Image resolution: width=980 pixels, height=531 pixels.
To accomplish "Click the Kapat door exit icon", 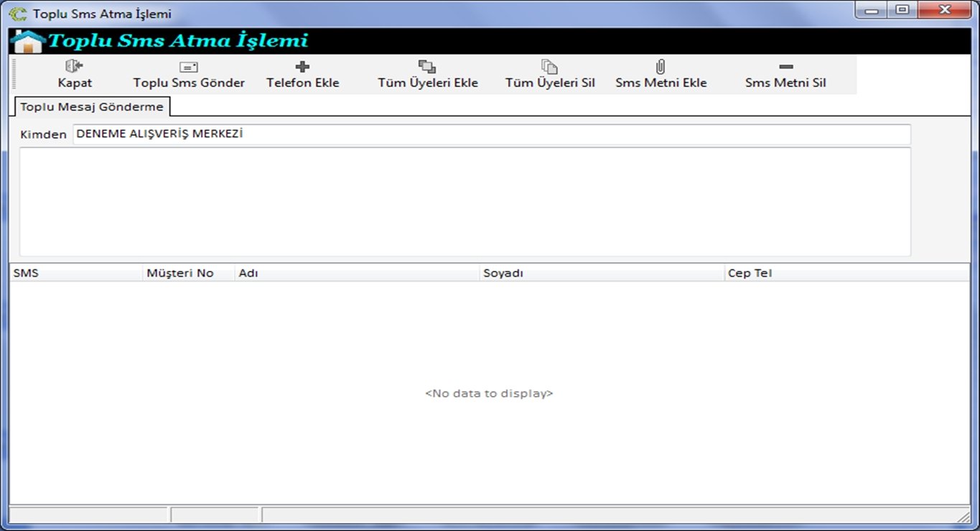I will (x=75, y=67).
